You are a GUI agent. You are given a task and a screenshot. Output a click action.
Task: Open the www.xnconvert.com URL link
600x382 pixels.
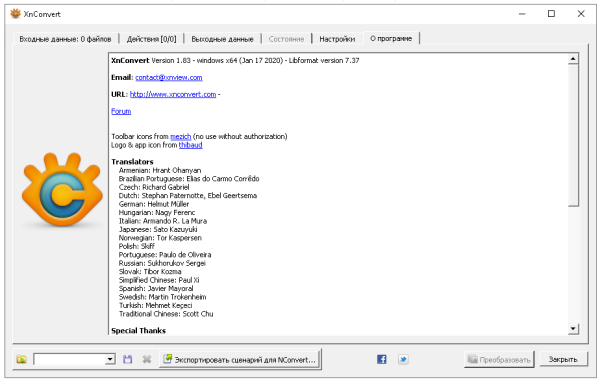(173, 94)
